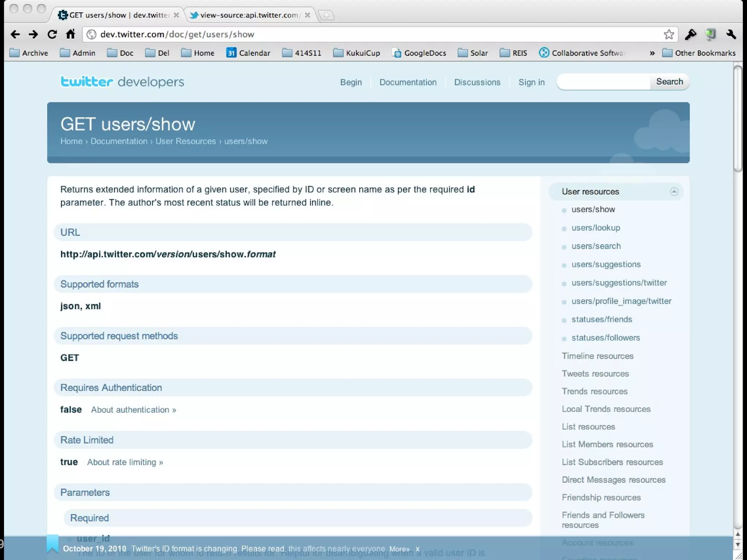
Task: Expand Timeline resources in sidebar
Action: (x=597, y=356)
